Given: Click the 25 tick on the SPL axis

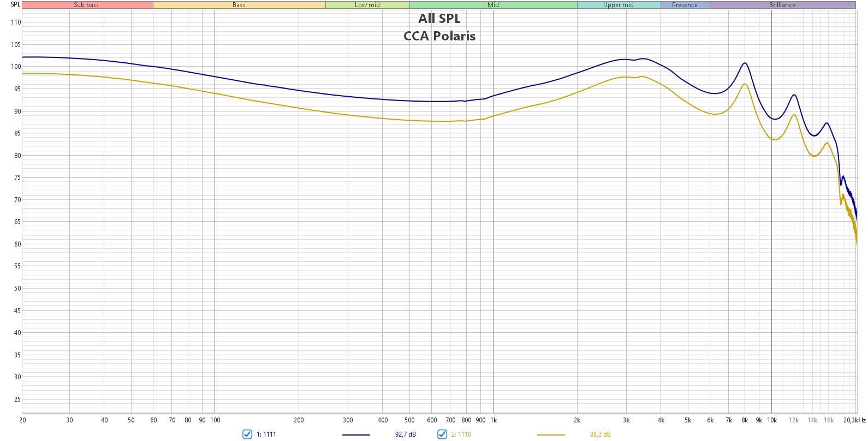Looking at the screenshot, I should point(17,399).
